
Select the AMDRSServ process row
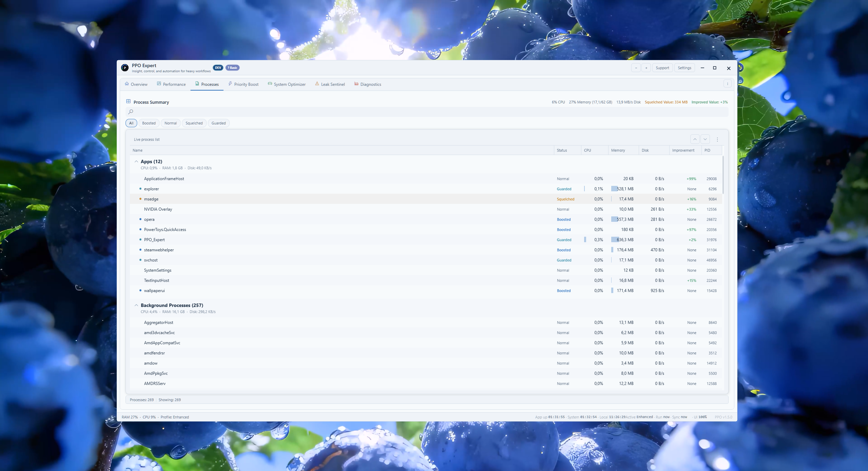coord(426,384)
